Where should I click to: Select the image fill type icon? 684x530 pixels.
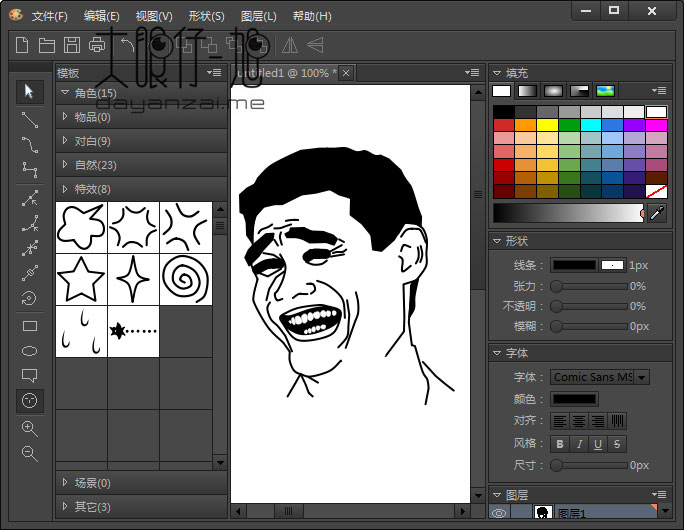[605, 91]
